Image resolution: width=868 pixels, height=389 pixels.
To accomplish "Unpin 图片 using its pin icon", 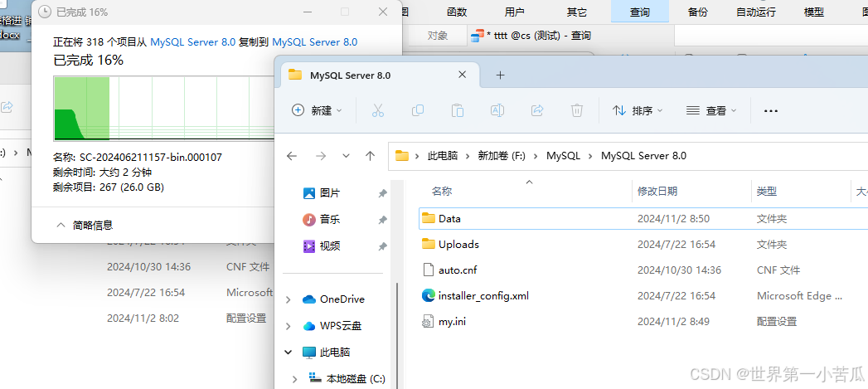I will click(382, 193).
